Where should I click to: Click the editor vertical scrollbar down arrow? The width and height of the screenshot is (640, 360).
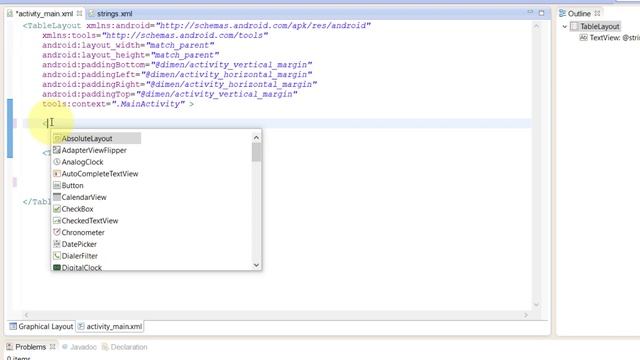pyautogui.click(x=536, y=304)
